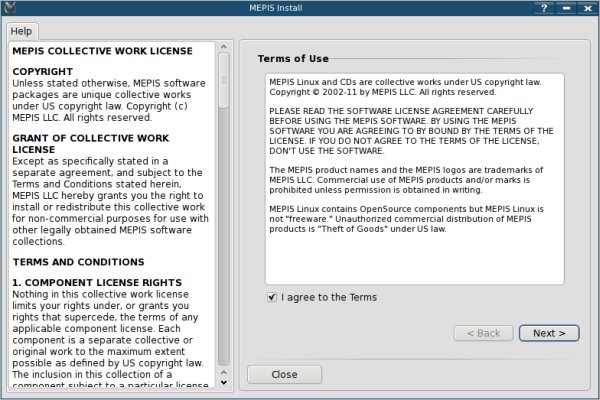
Task: Click the question mark help title button
Action: pyautogui.click(x=544, y=8)
